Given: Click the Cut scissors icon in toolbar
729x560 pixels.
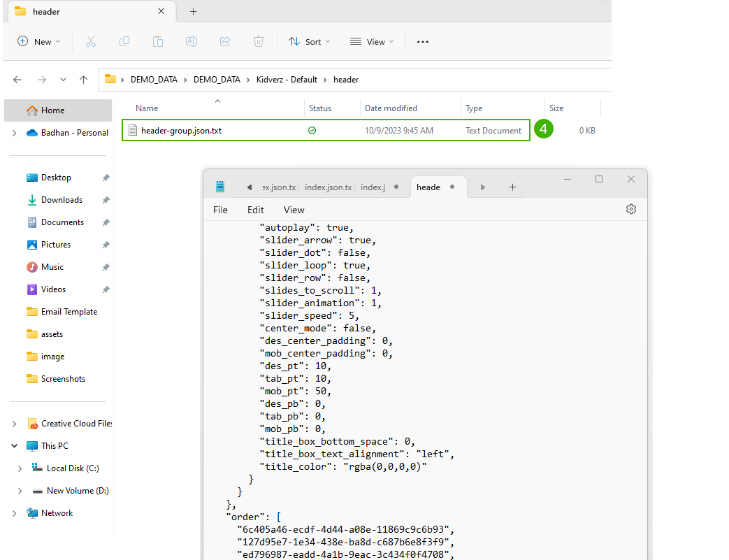Looking at the screenshot, I should click(x=91, y=42).
